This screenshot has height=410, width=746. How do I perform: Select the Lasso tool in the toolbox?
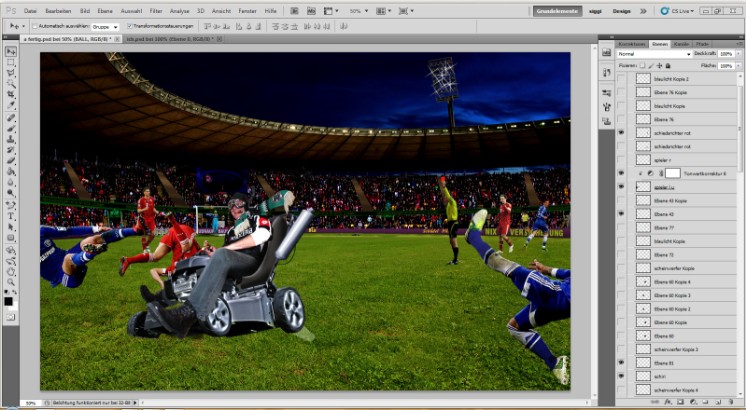click(11, 73)
